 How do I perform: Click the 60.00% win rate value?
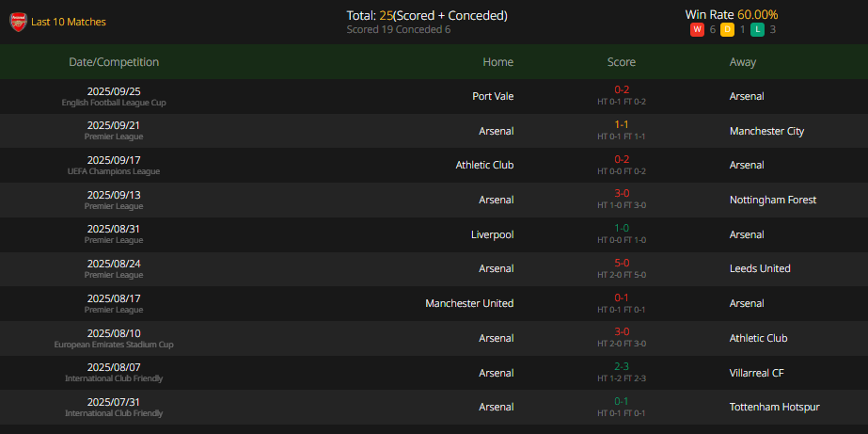[x=757, y=15]
